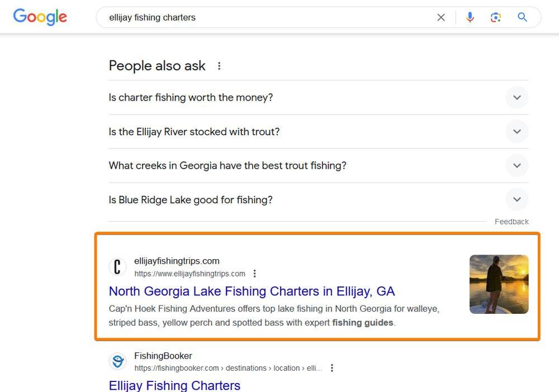The height and width of the screenshot is (392, 559).
Task: Expand "Is charter fishing worth the money?"
Action: tap(517, 98)
